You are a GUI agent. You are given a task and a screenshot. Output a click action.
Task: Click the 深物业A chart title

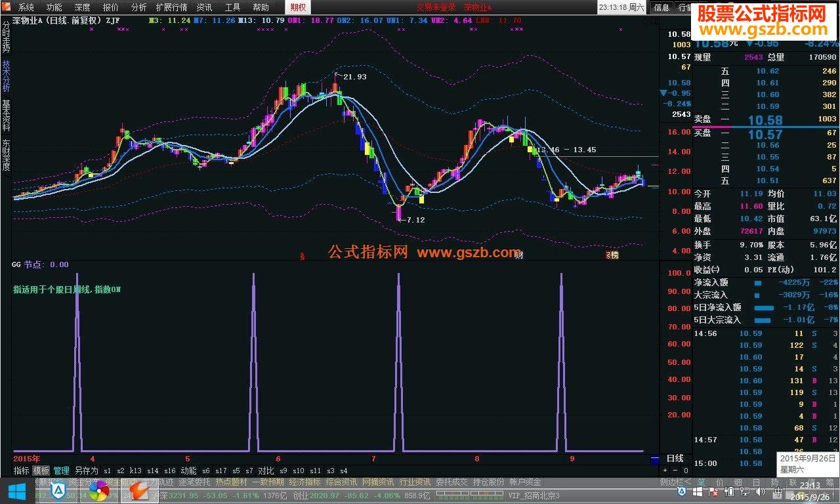point(28,20)
